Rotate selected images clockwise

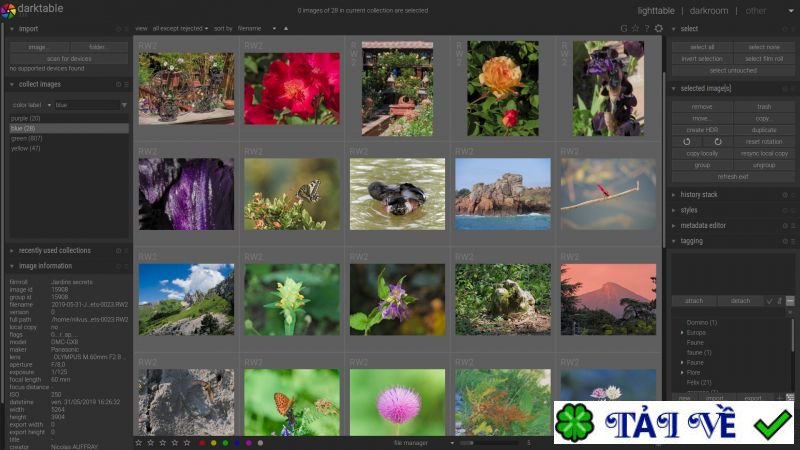pyautogui.click(x=718, y=142)
